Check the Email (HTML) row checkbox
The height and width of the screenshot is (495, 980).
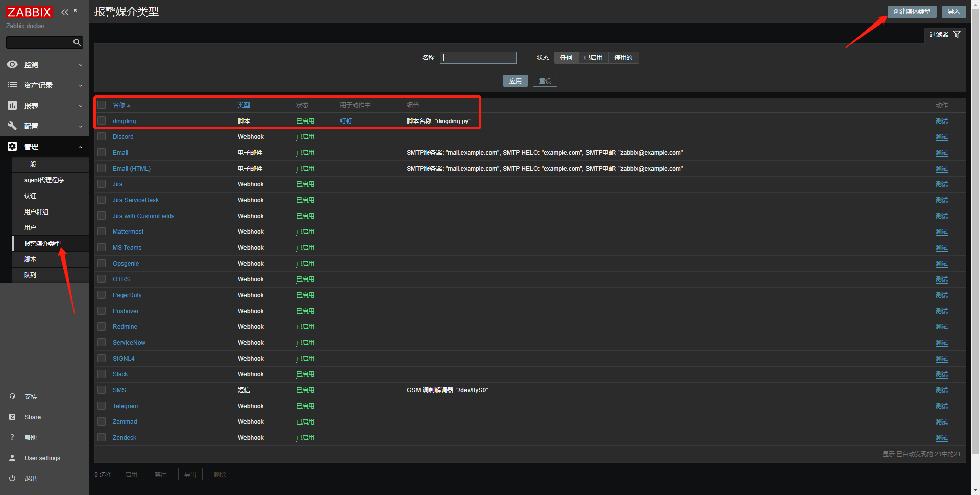coord(102,168)
